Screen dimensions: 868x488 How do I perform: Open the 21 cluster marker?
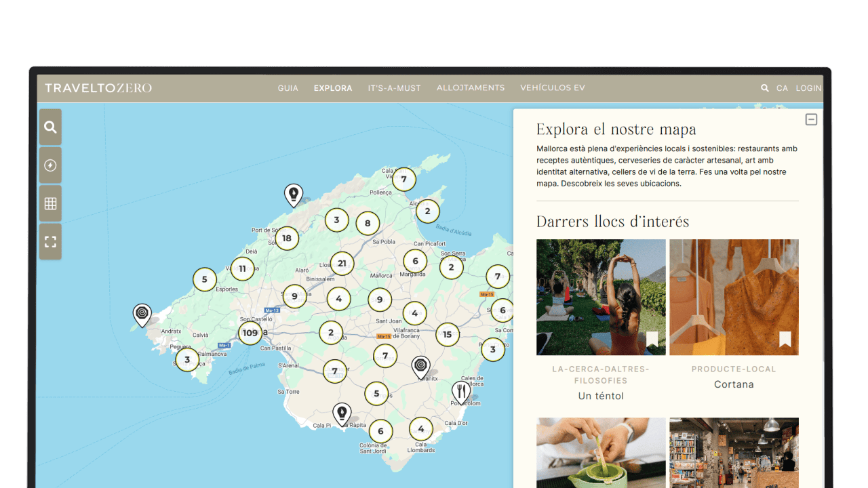click(342, 264)
